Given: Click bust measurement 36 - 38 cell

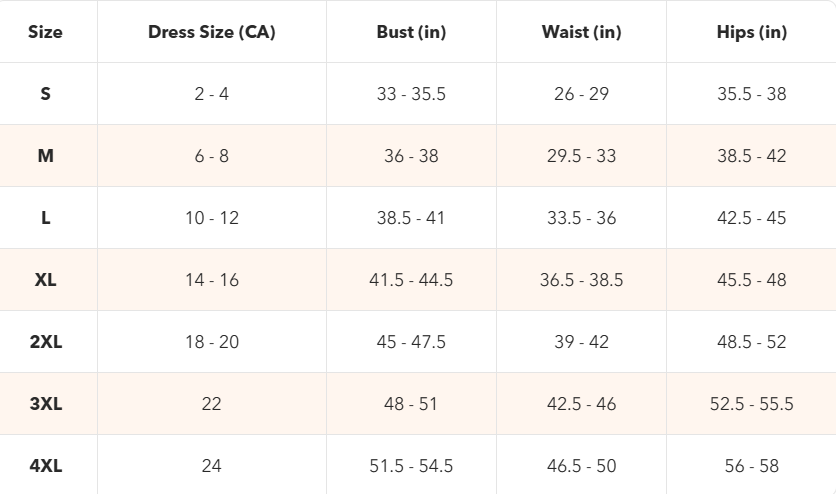Looking at the screenshot, I should 411,156.
